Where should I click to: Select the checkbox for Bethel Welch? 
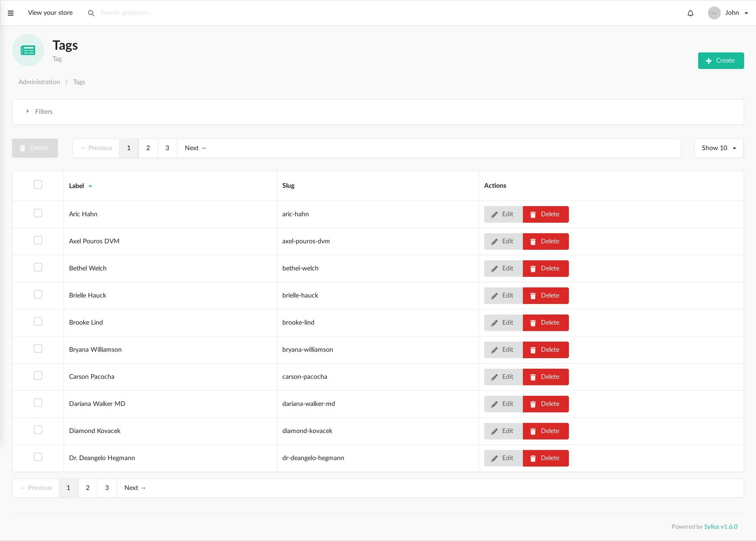(x=38, y=267)
